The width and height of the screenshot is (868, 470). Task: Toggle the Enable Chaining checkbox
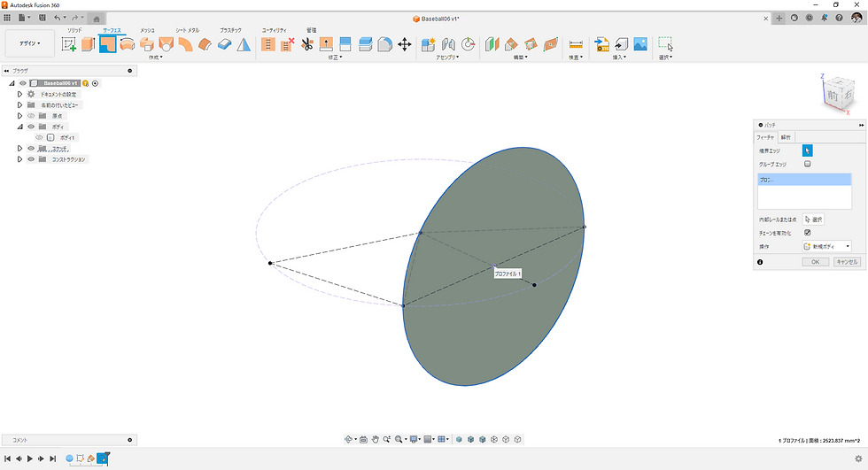point(807,233)
